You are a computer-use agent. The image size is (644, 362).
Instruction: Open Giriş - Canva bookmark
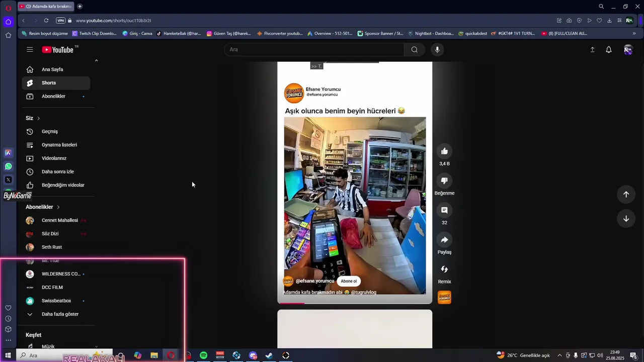coord(137,34)
